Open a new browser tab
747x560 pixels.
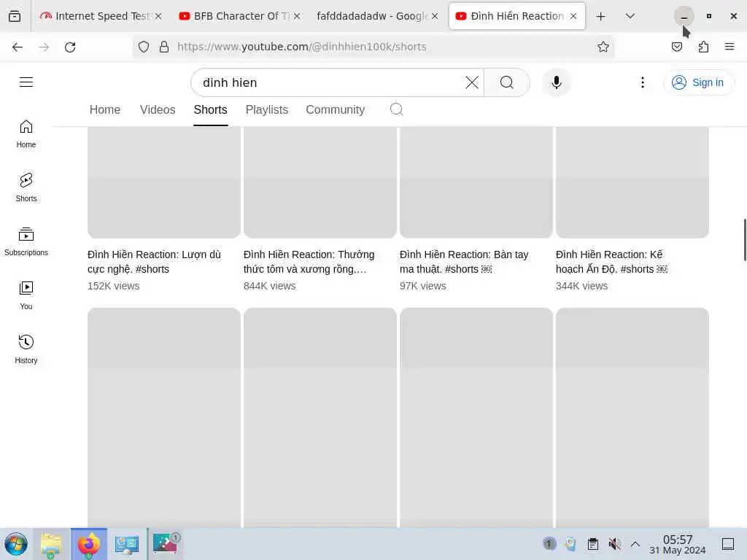click(x=601, y=16)
